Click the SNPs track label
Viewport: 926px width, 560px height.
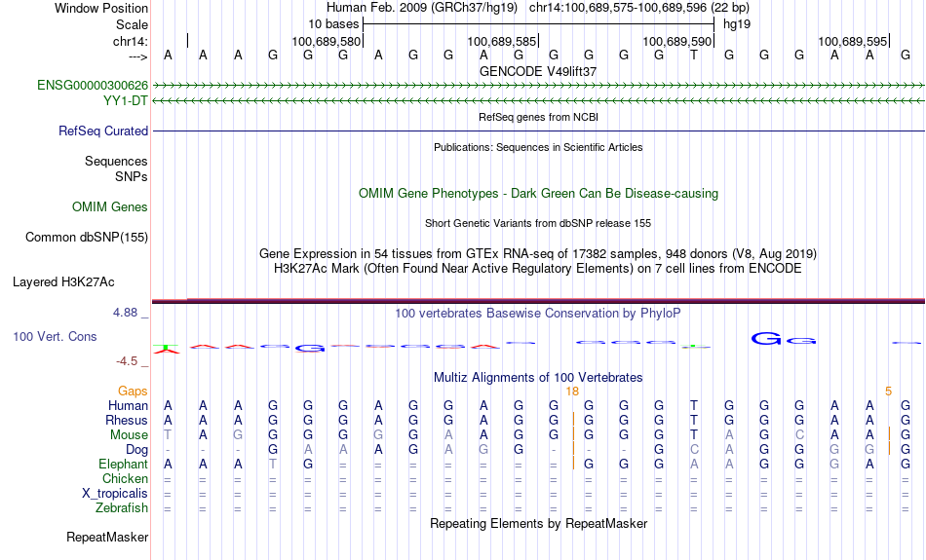132,176
